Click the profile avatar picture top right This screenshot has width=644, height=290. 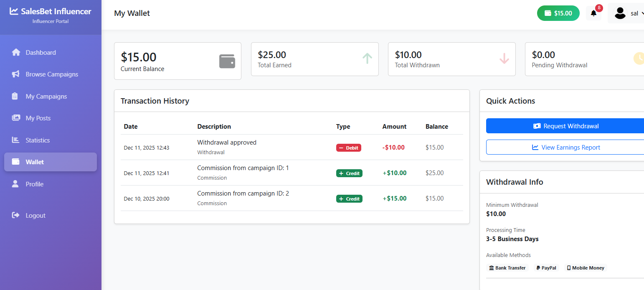pos(620,13)
